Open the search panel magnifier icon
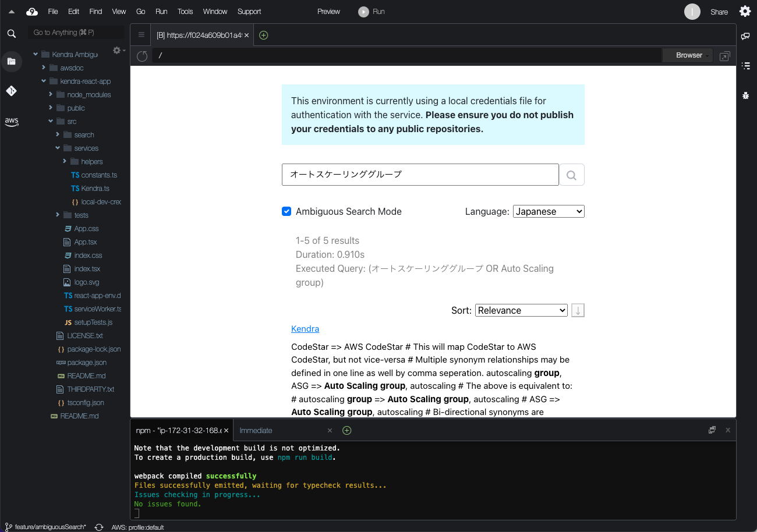This screenshot has width=757, height=532. (x=11, y=34)
